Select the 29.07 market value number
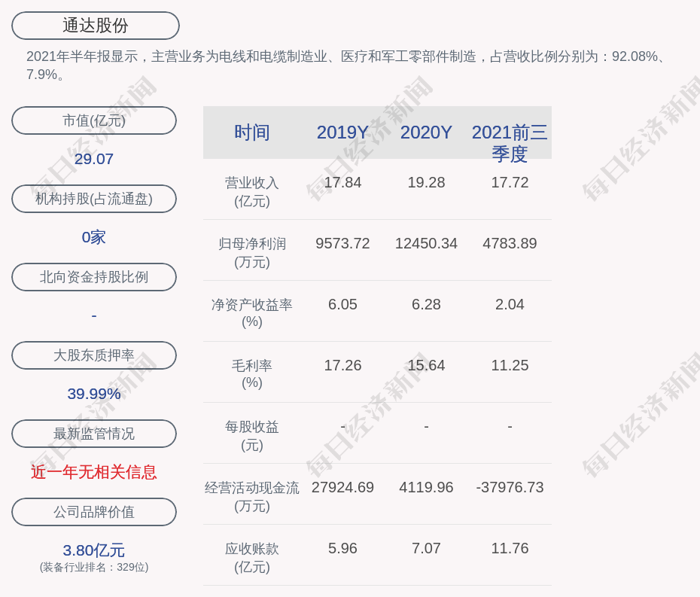700x597 pixels. (x=94, y=159)
